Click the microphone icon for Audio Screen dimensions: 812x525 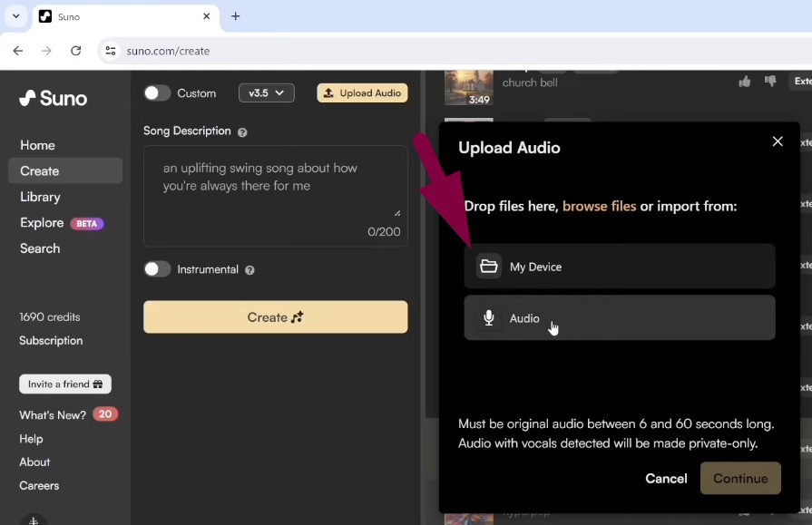[488, 317]
